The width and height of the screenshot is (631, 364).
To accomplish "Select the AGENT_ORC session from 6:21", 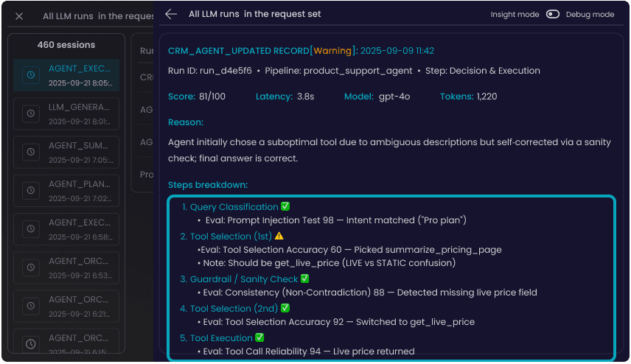I will click(x=80, y=305).
